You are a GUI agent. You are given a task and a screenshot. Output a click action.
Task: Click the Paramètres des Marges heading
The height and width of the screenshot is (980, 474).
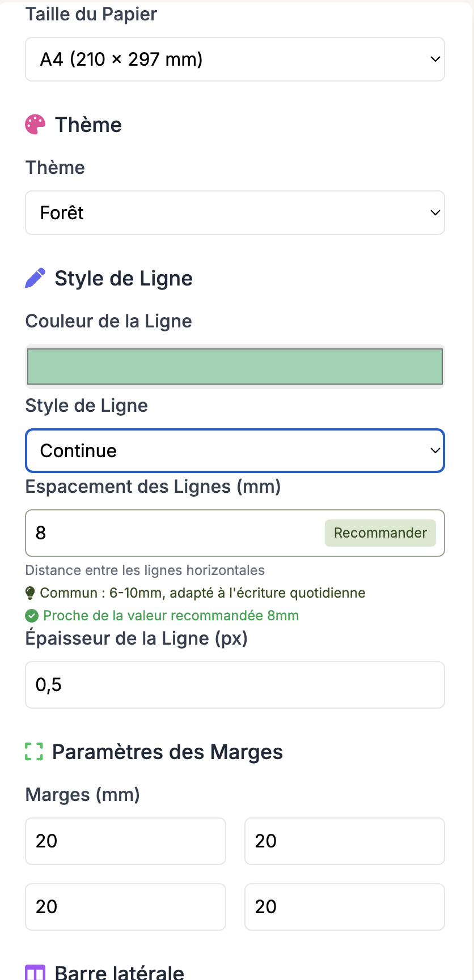tap(167, 752)
